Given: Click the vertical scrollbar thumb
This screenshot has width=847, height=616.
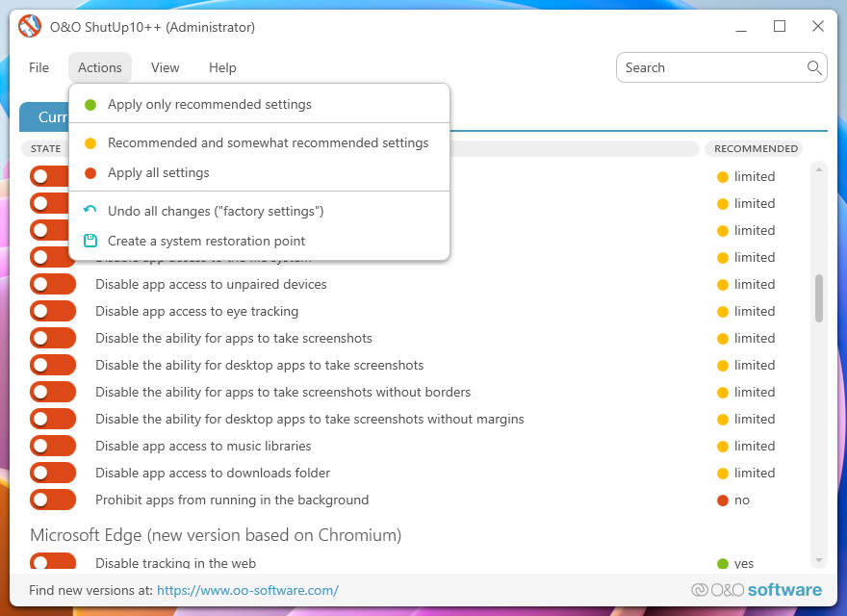Looking at the screenshot, I should [x=819, y=297].
